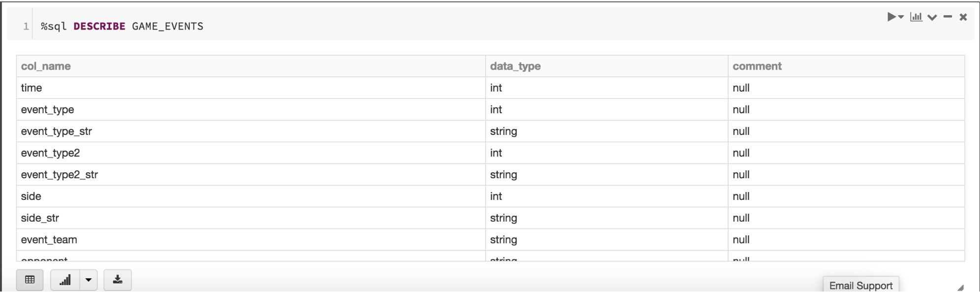Run the cell with the play icon

[891, 17]
